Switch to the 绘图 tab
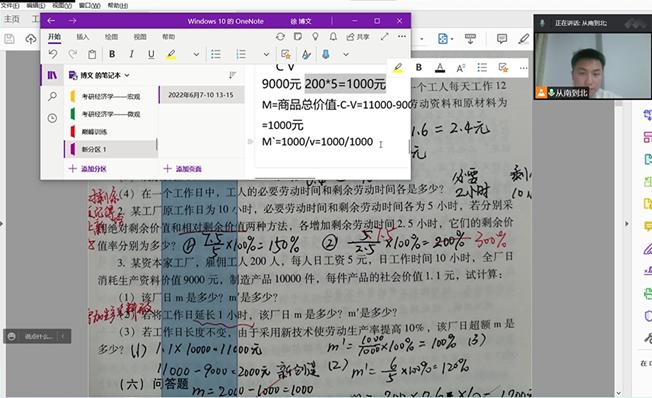 click(x=111, y=37)
